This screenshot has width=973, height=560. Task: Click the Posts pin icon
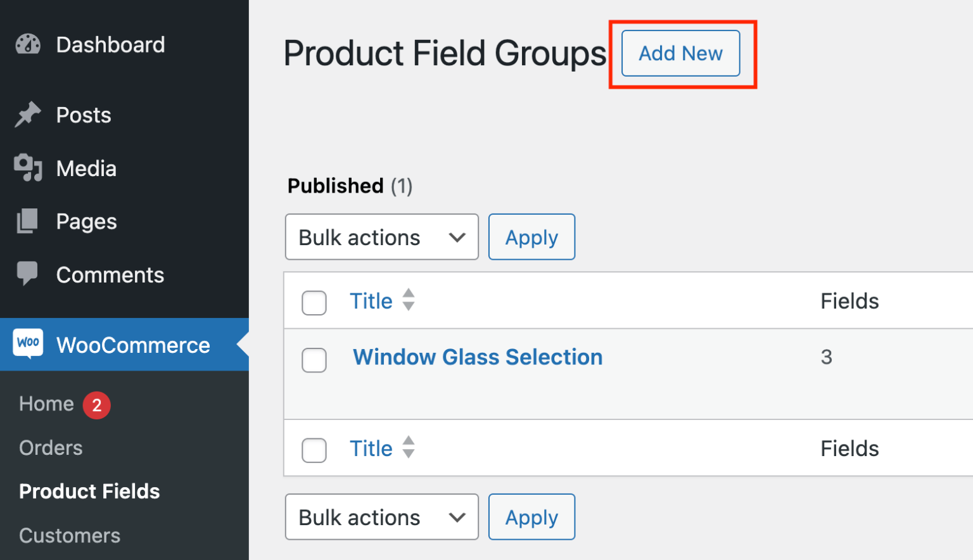click(27, 115)
